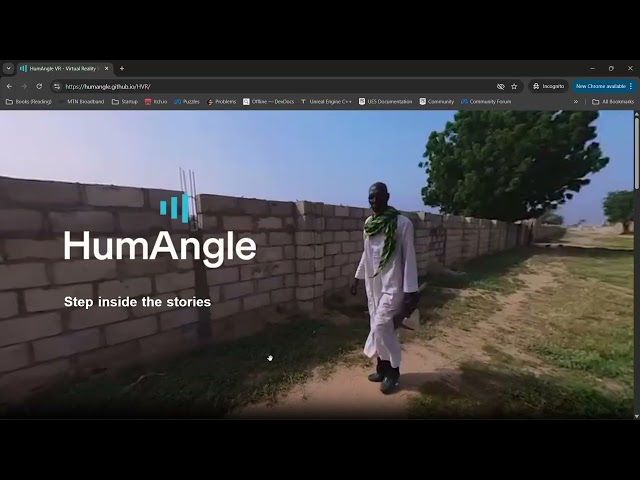Restore down the Chrome window
This screenshot has height=480, width=640.
pyautogui.click(x=611, y=69)
